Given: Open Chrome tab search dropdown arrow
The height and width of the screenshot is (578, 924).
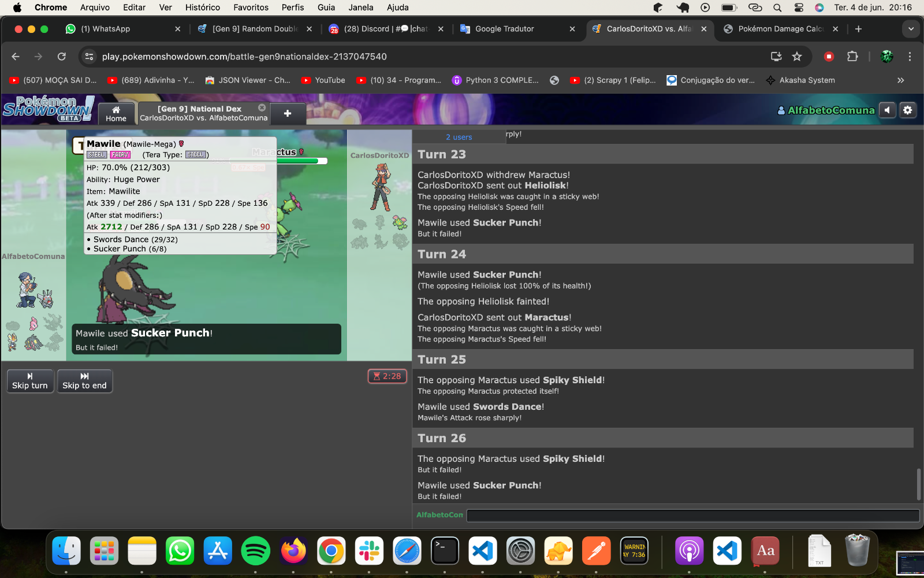Looking at the screenshot, I should (911, 29).
